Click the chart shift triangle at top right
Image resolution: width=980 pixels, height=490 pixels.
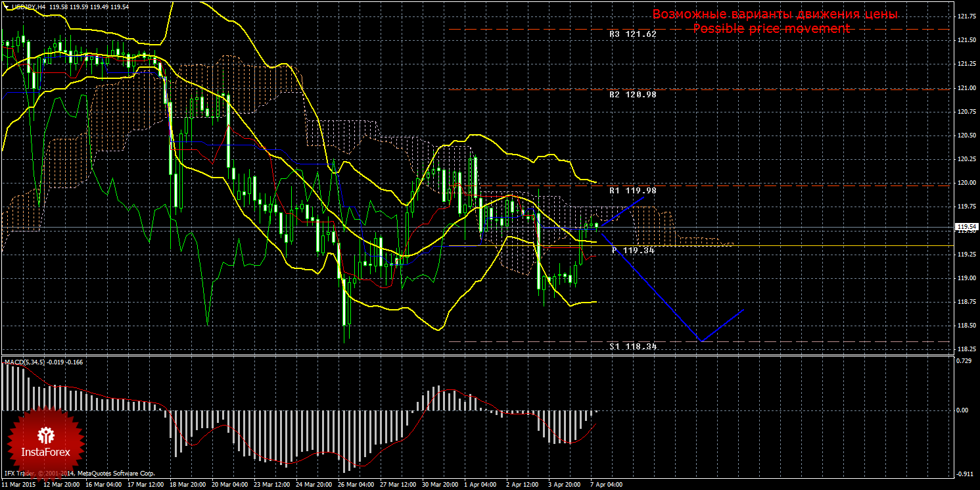(947, 5)
